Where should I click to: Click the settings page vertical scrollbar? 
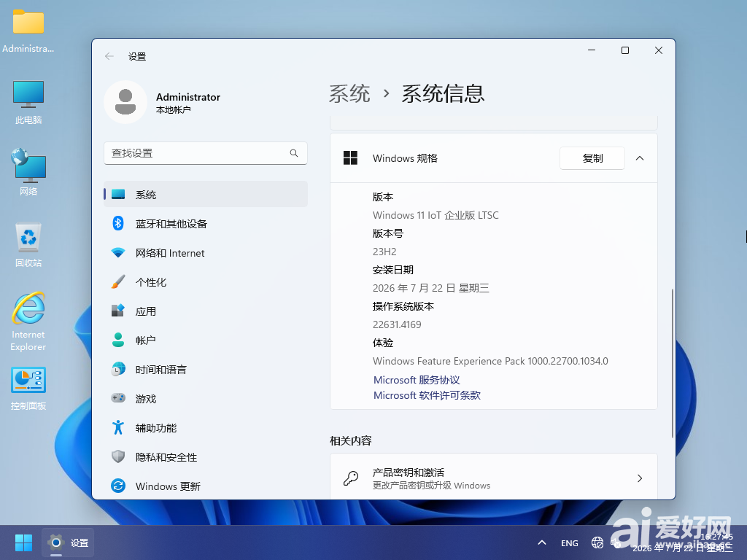tap(672, 362)
